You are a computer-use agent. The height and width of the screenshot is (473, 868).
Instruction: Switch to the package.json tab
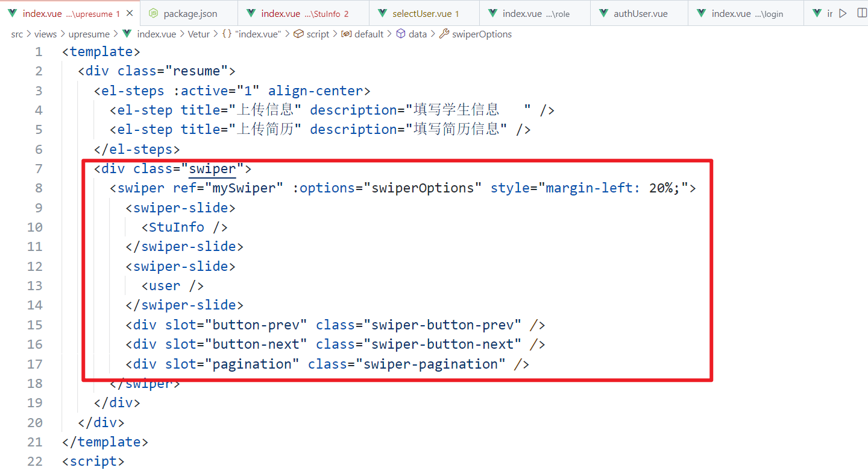(189, 13)
